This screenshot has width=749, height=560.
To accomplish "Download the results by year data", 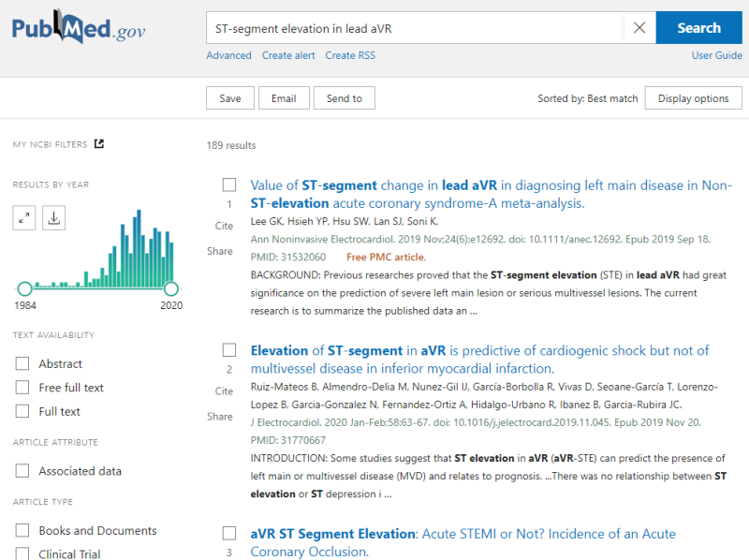I will 53,218.
